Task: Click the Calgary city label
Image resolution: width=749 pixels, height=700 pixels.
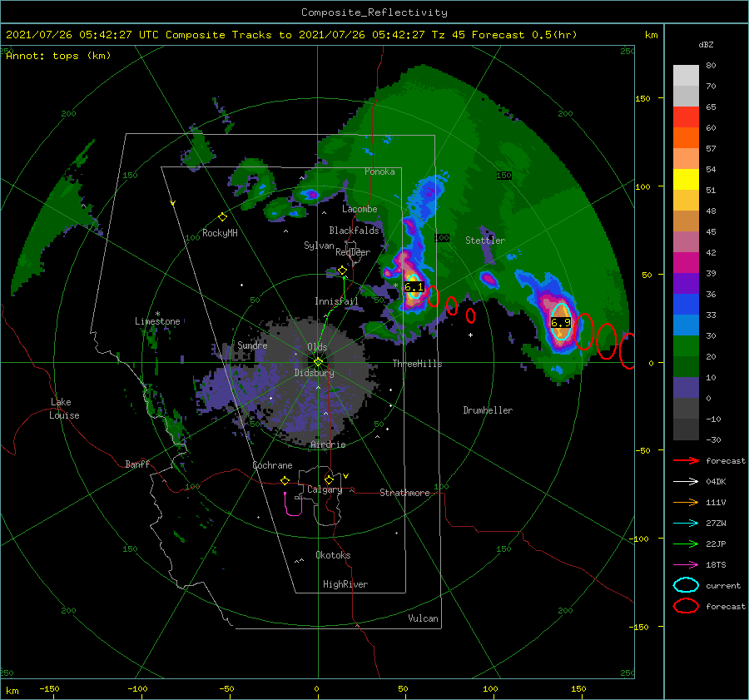Action: [325, 489]
